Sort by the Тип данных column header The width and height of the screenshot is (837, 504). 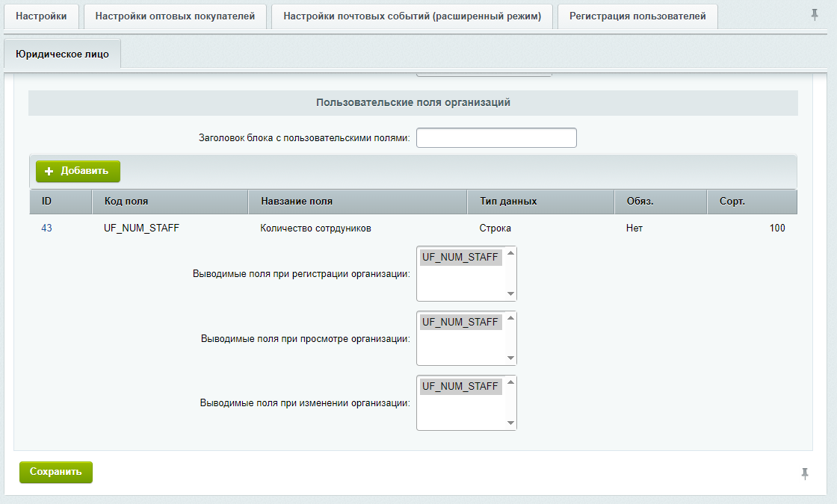541,202
